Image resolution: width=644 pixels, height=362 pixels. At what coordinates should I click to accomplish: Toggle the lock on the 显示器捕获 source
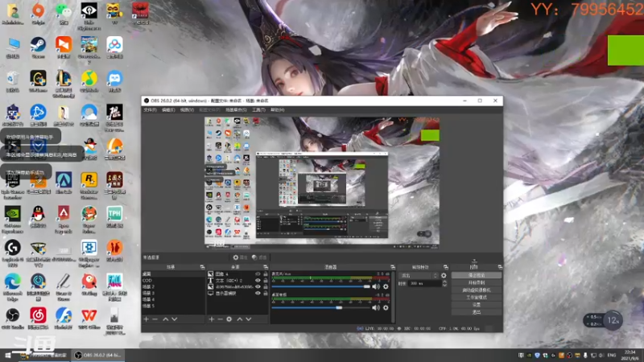(266, 293)
